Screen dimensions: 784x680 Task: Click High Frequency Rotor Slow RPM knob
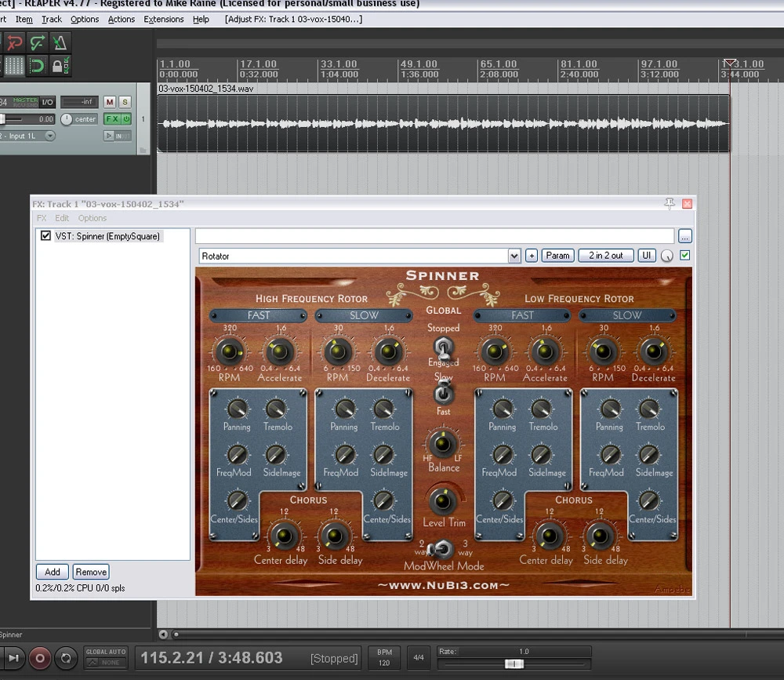point(338,352)
